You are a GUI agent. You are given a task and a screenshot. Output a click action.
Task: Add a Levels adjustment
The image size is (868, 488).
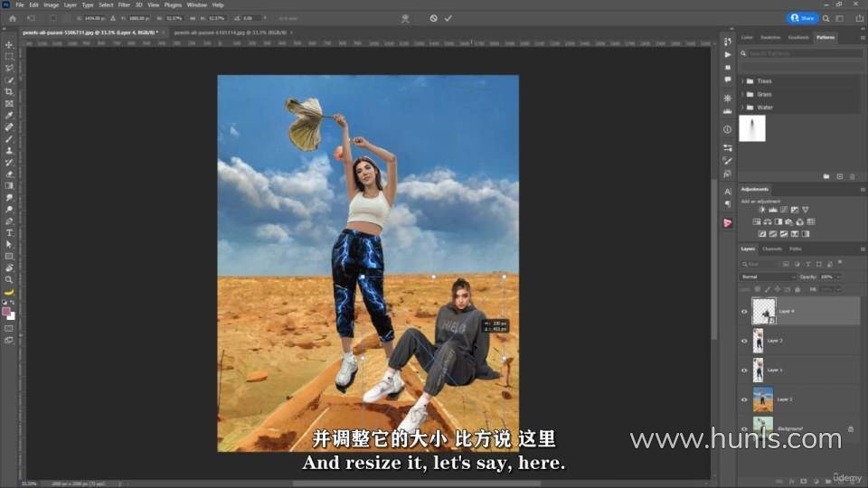tap(773, 210)
